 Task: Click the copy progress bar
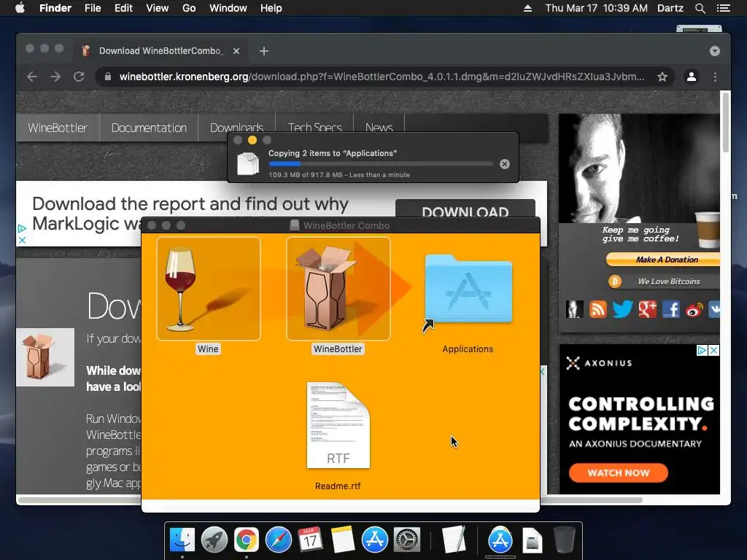tap(381, 164)
